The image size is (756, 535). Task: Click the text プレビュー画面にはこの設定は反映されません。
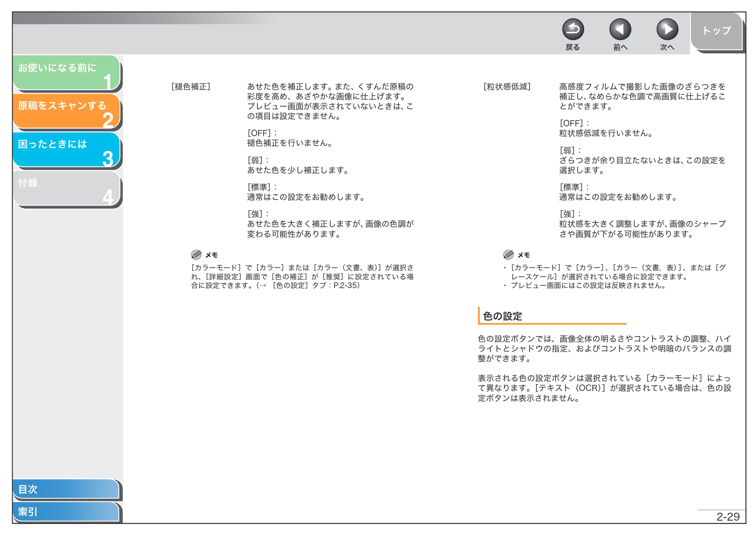click(x=588, y=285)
